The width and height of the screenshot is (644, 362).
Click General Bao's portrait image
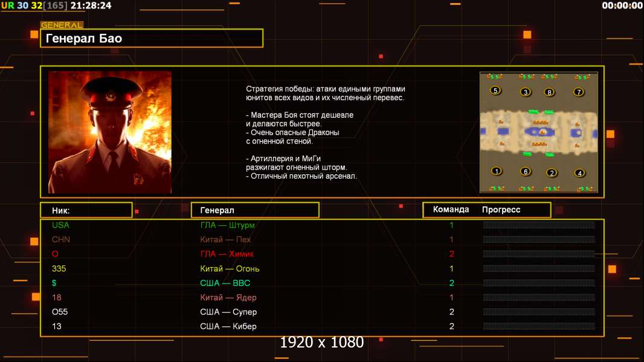point(110,132)
